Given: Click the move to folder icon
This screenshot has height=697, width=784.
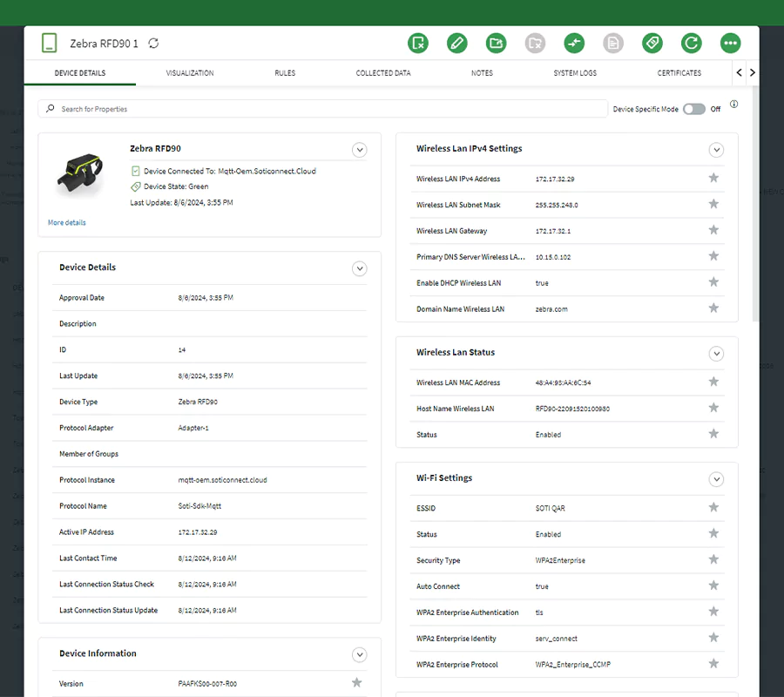Looking at the screenshot, I should coord(496,43).
